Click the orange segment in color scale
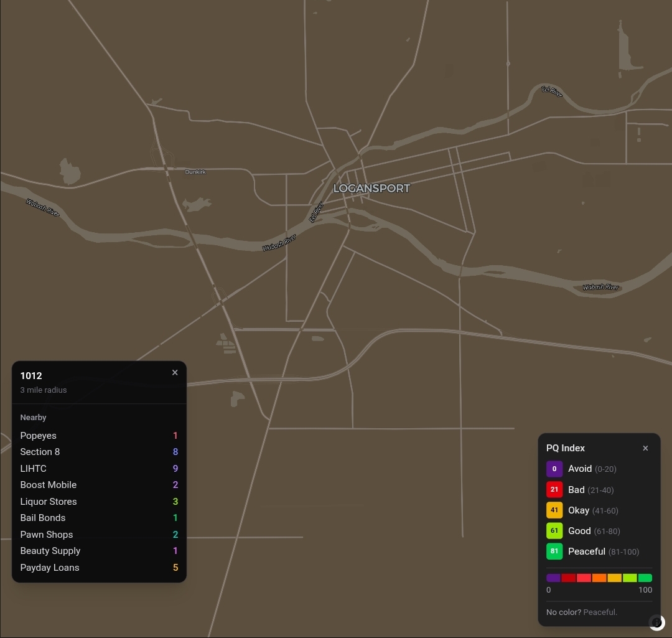The height and width of the screenshot is (638, 672). point(599,578)
